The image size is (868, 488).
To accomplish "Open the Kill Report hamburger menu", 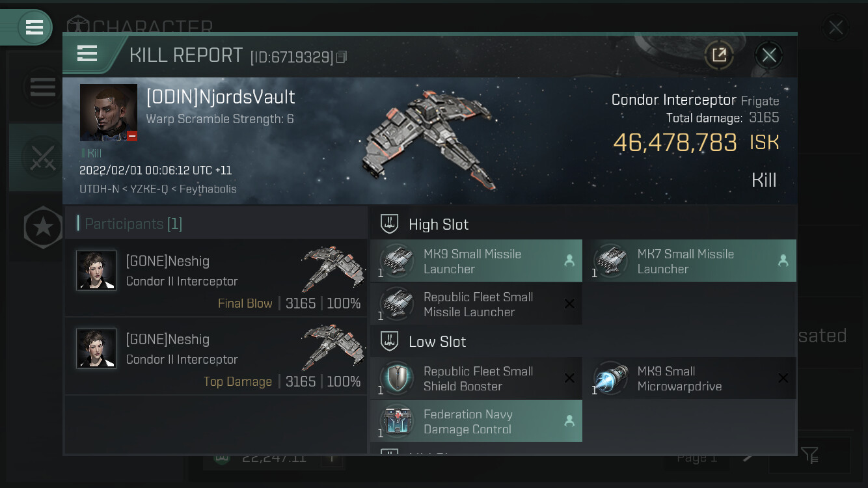I will coord(87,53).
